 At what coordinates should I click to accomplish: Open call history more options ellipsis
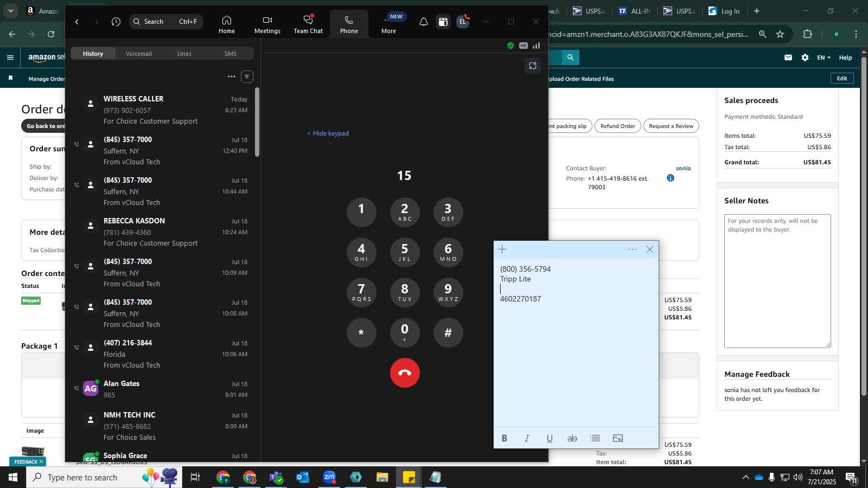pos(232,76)
